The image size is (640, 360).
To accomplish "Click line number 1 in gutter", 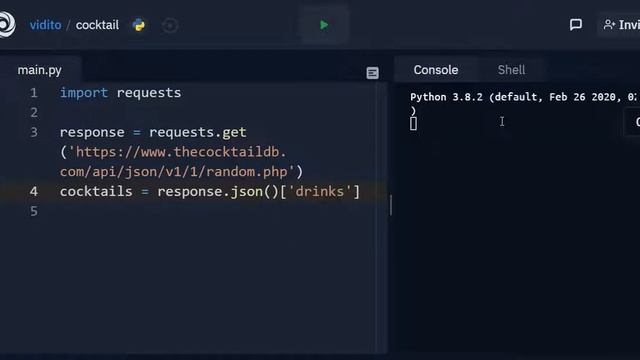I will click(x=34, y=93).
